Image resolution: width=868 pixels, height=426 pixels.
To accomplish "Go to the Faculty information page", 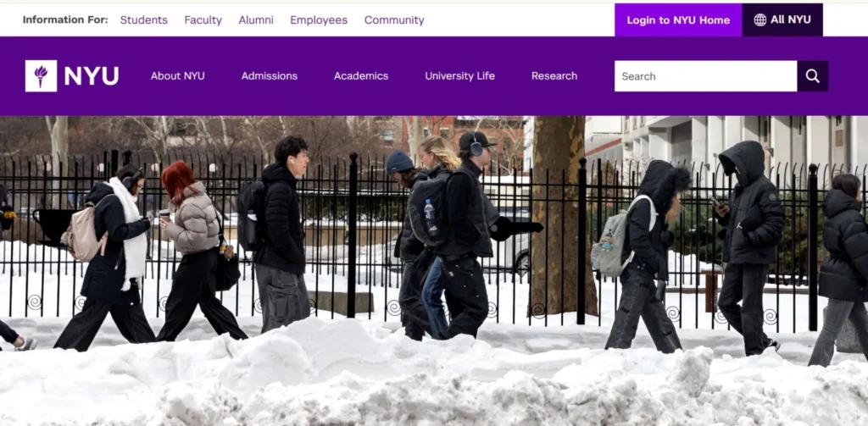I will (203, 19).
